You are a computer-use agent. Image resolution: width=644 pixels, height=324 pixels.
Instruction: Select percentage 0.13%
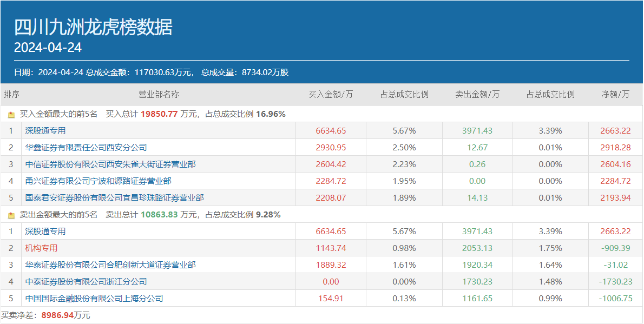click(x=405, y=299)
